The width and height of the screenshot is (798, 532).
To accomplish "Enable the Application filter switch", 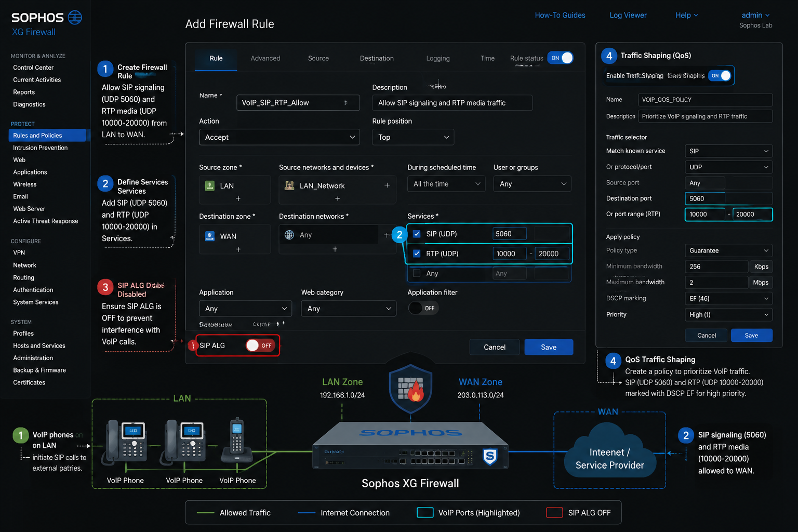I will [x=423, y=308].
